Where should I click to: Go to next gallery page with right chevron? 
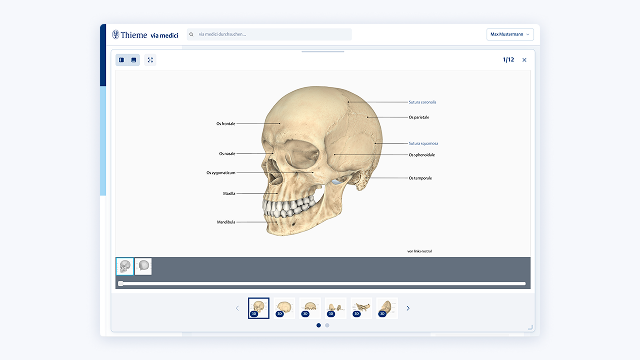click(x=408, y=308)
